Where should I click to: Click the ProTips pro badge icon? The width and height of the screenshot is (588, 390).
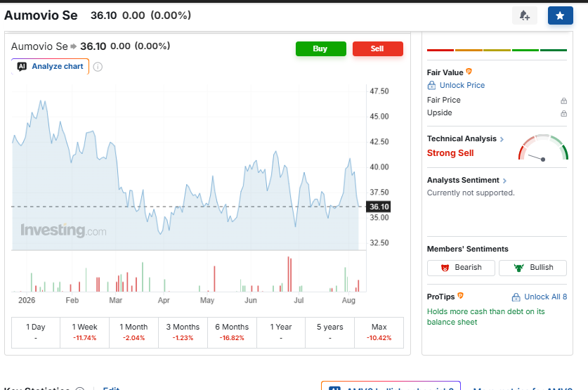(461, 296)
